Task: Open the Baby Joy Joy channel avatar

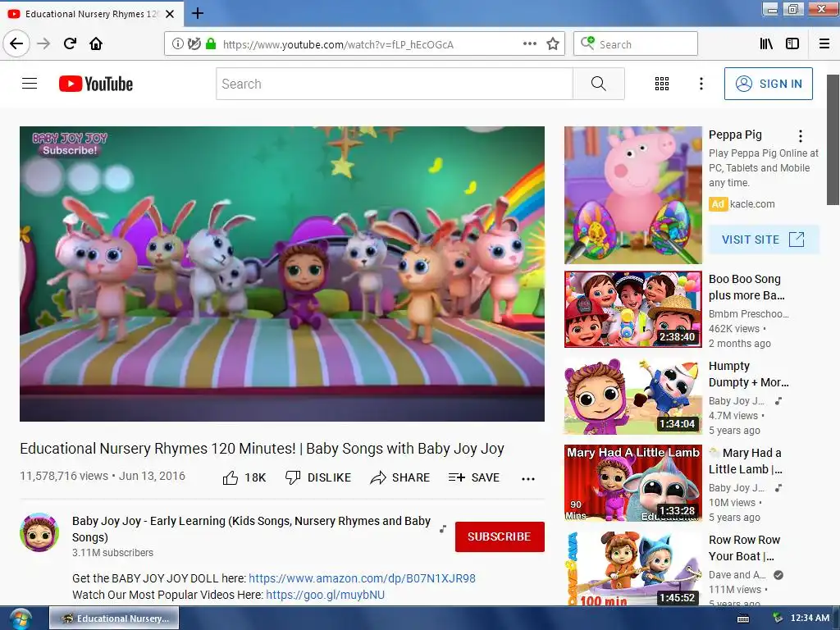Action: tap(39, 532)
